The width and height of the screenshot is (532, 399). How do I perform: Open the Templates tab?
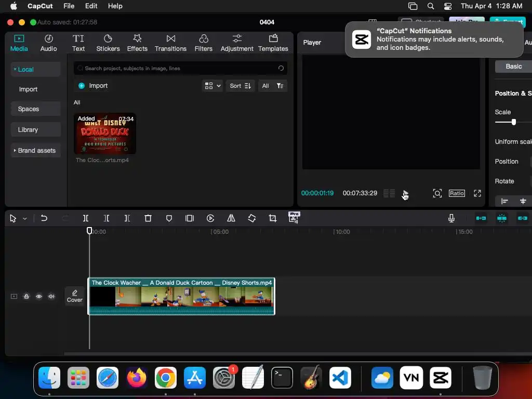273,43
